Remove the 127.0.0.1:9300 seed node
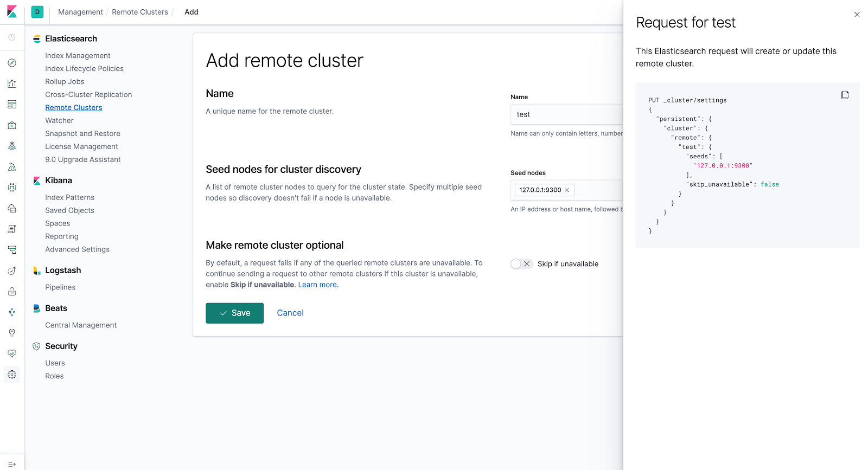868x470 pixels. tap(567, 190)
